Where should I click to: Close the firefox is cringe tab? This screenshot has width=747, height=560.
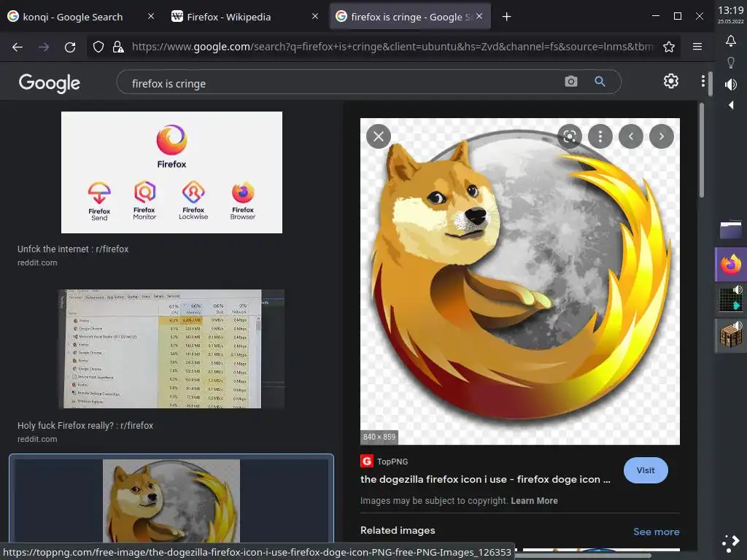(479, 17)
